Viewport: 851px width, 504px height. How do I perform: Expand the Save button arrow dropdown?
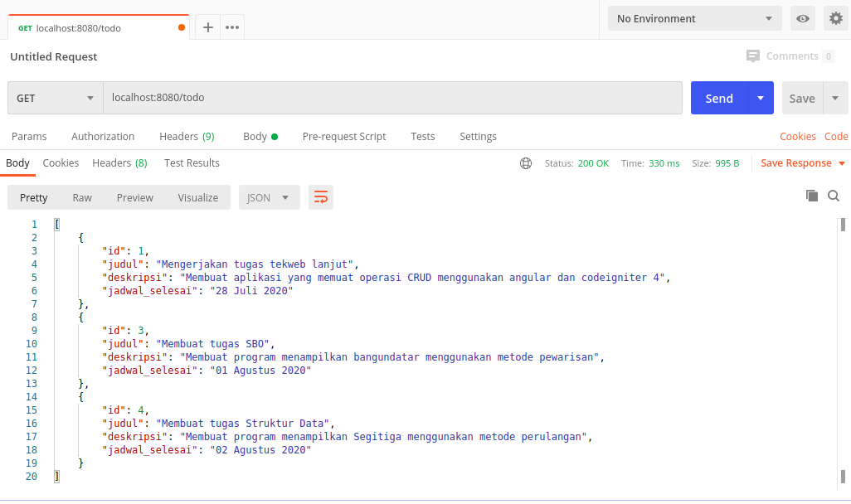point(835,98)
